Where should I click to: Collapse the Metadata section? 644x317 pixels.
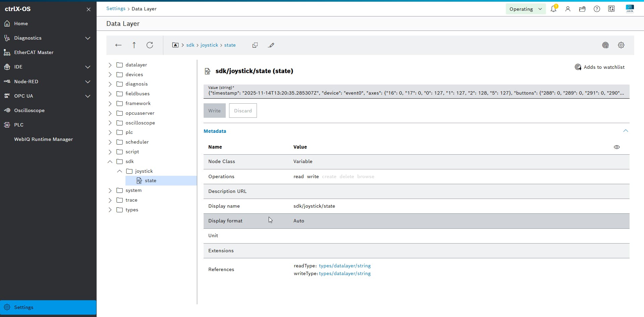click(x=625, y=131)
